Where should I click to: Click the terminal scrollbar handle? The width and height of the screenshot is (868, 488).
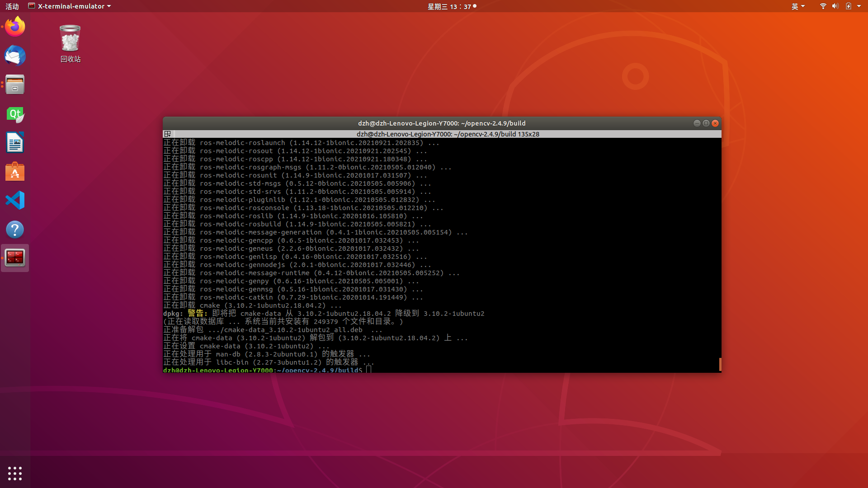click(x=720, y=364)
